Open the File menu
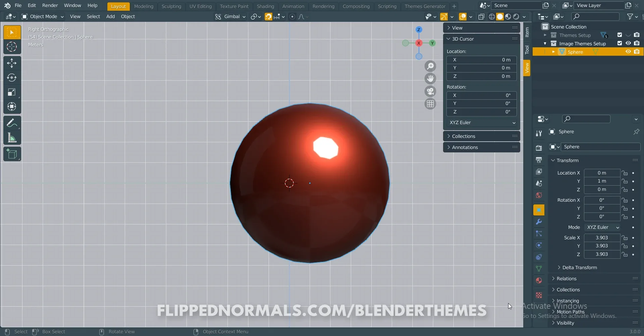Image resolution: width=644 pixels, height=336 pixels. point(18,5)
